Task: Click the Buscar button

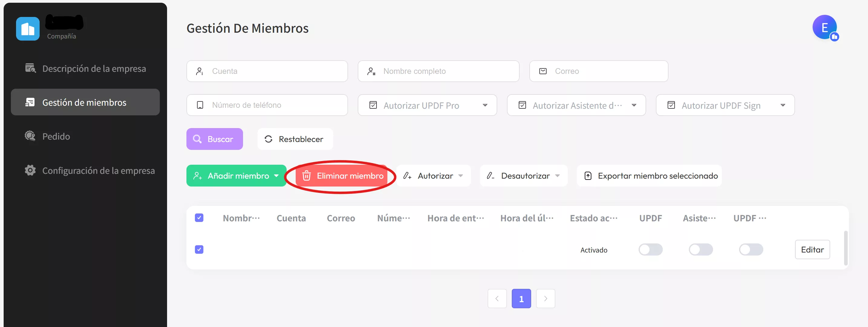Action: [x=215, y=139]
